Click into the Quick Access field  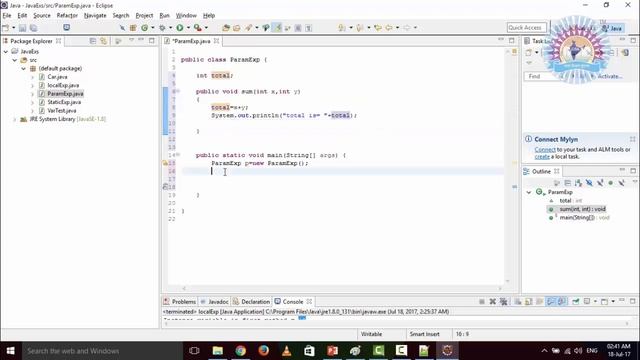pyautogui.click(x=526, y=27)
